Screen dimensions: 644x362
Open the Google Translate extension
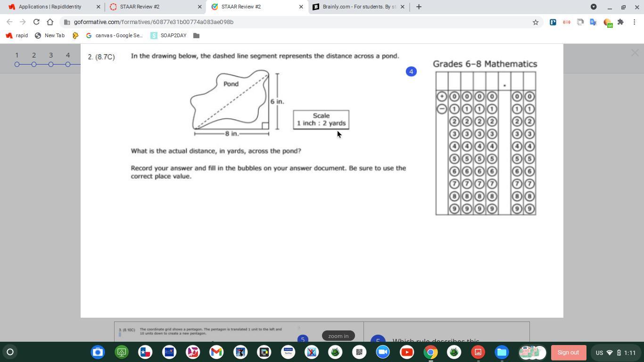[x=594, y=22]
